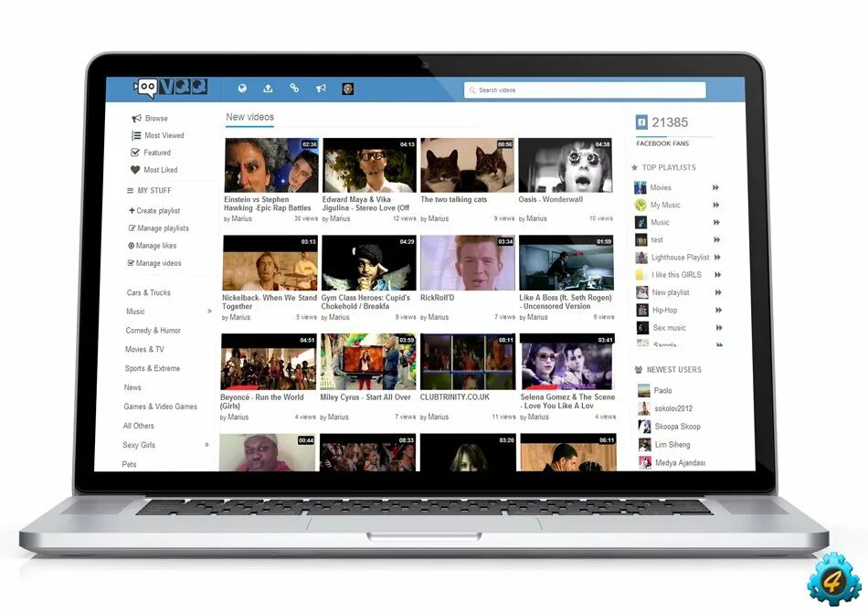Open the Sports & Extreme category
868x613 pixels.
(x=153, y=368)
